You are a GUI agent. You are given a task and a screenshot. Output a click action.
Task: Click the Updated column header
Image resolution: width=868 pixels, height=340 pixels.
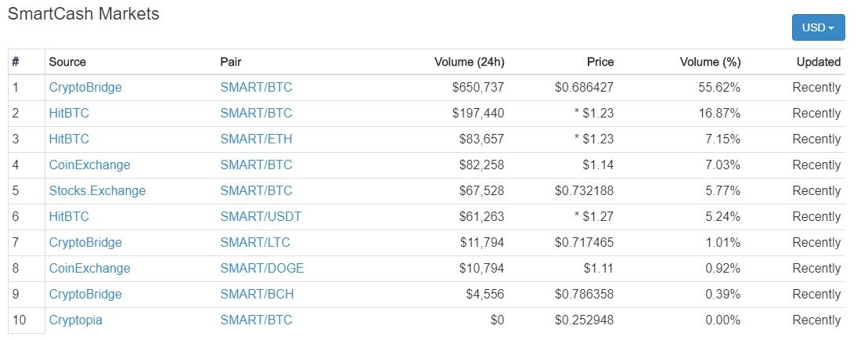(818, 62)
